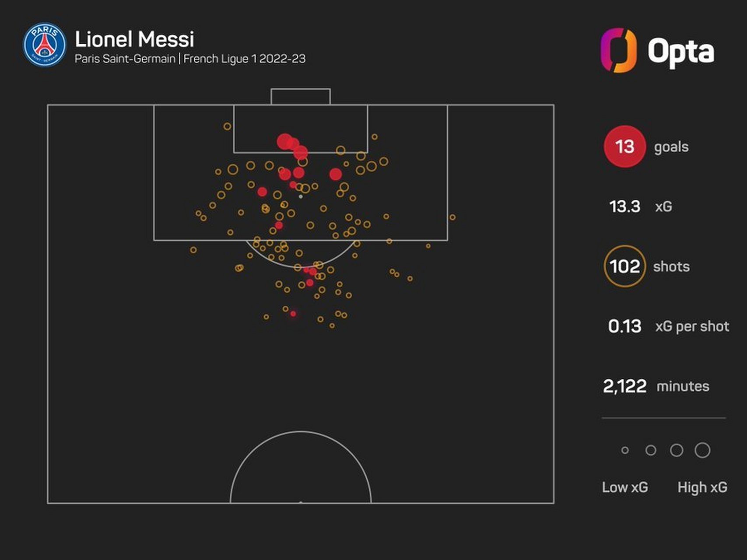The height and width of the screenshot is (560, 747).
Task: Click the Low xG legend label
Action: pyautogui.click(x=624, y=487)
